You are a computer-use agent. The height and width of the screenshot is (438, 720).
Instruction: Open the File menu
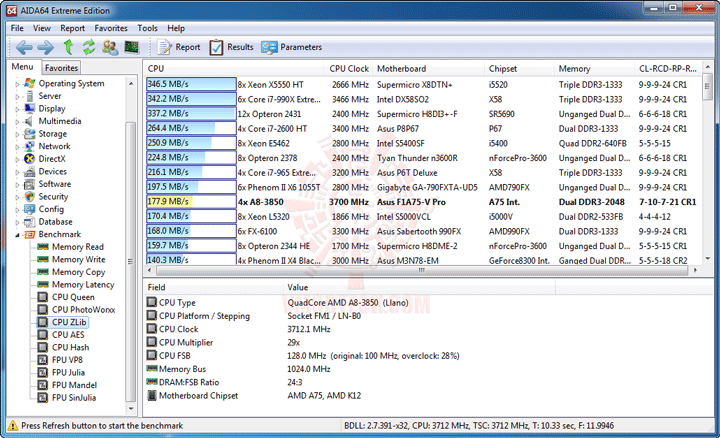click(17, 28)
